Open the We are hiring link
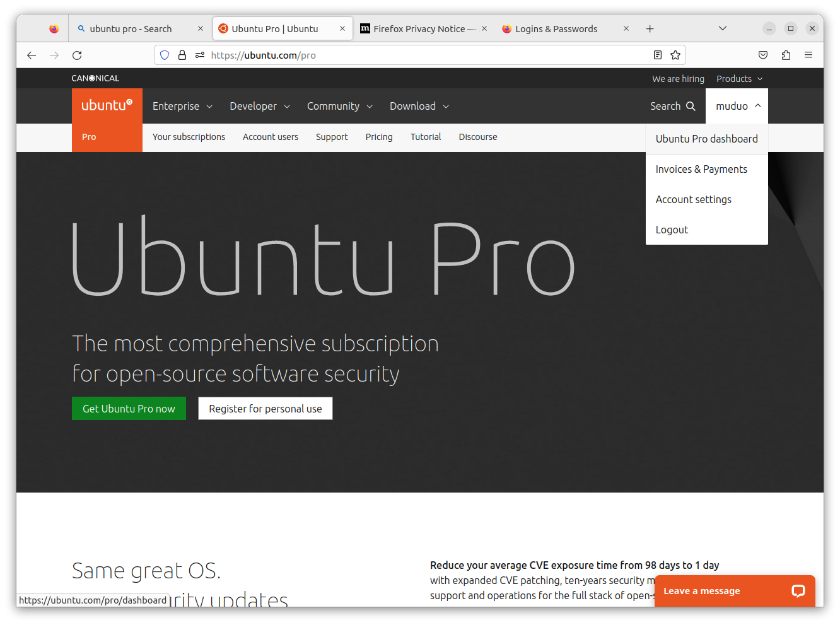840x625 pixels. pos(678,78)
